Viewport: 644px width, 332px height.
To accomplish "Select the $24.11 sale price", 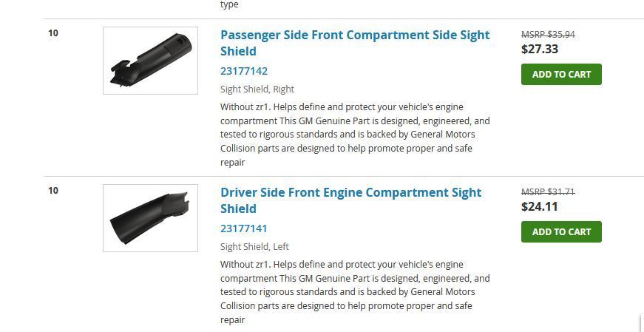I will click(x=540, y=207).
